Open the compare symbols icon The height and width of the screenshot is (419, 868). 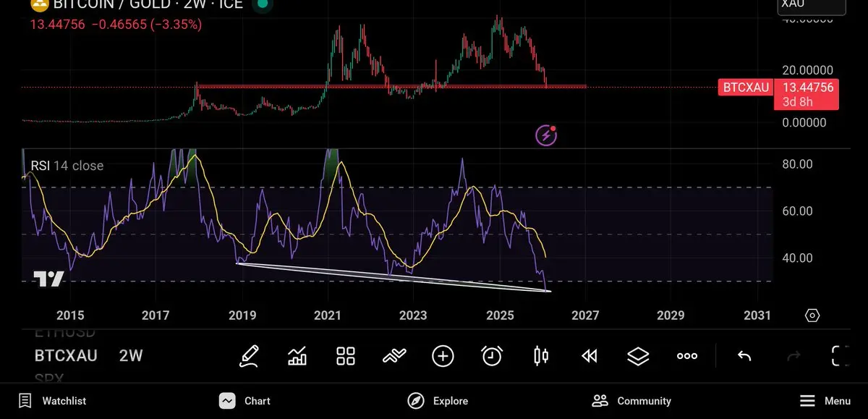(x=394, y=355)
